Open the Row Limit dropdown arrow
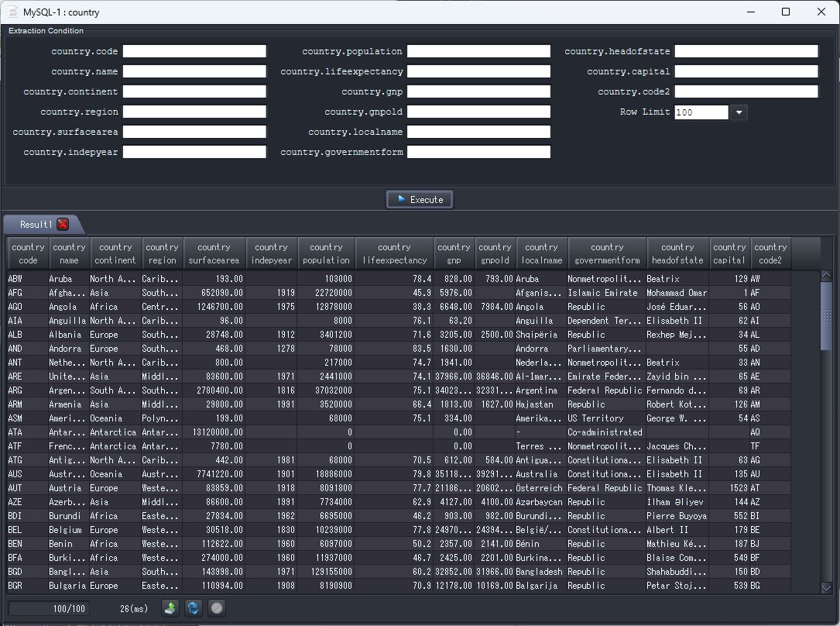The image size is (840, 626). coord(739,112)
